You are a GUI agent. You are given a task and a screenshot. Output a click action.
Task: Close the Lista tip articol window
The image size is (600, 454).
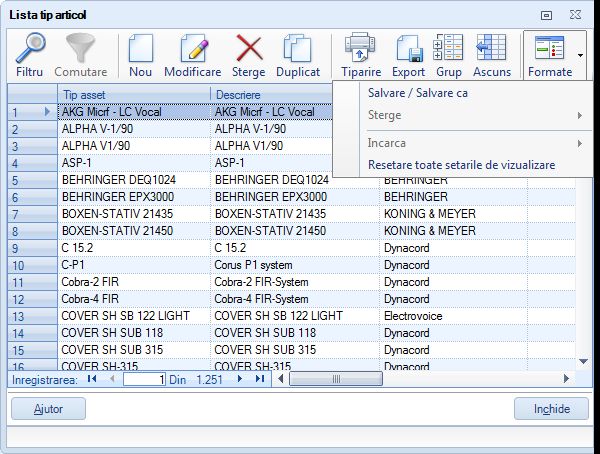pos(575,15)
